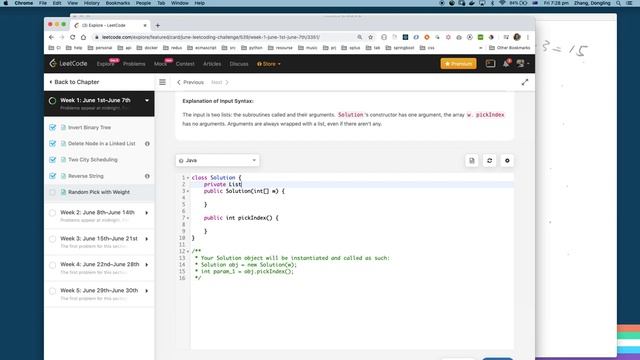640x360 pixels.
Task: Open Random Pick with Weight problem
Action: [x=99, y=192]
